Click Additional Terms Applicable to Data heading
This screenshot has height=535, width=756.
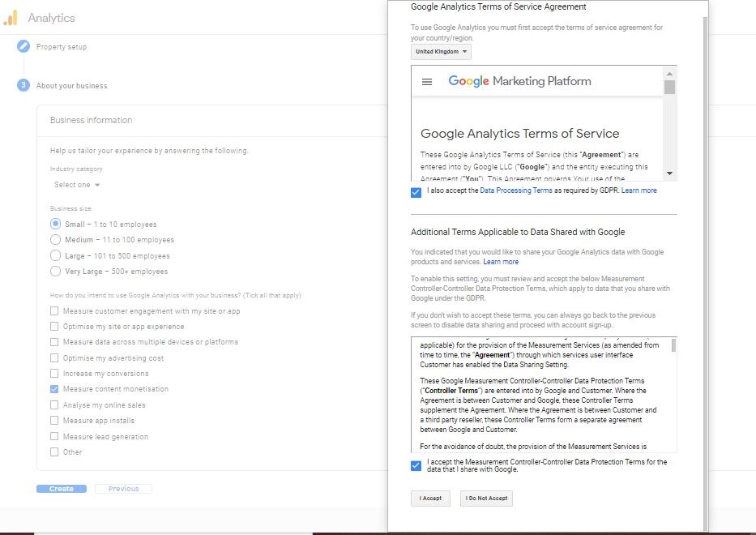click(518, 232)
